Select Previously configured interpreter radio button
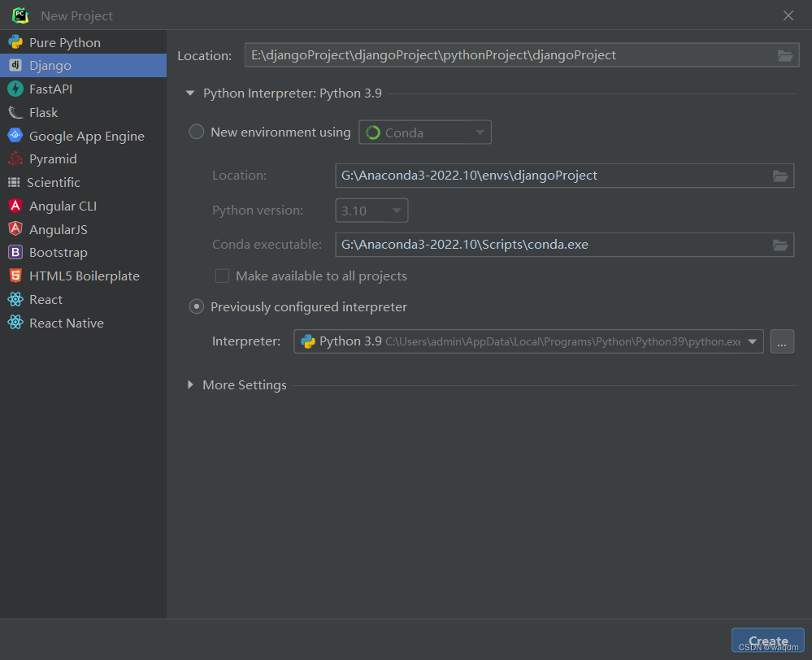 tap(196, 306)
